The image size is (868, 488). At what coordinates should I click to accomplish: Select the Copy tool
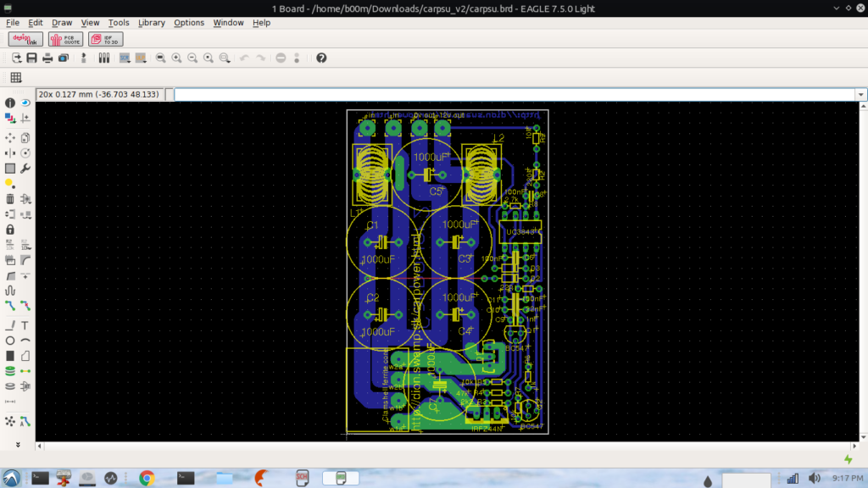[x=25, y=138]
